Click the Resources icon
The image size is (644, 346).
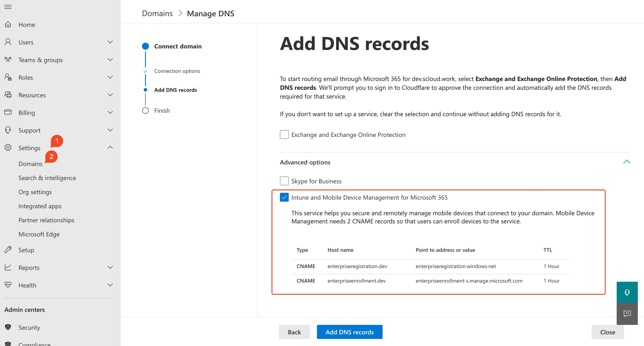pos(8,95)
